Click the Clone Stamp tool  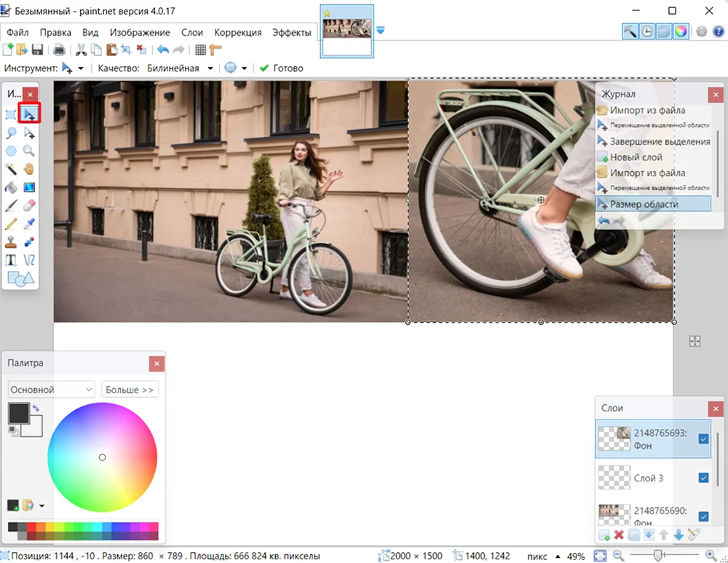[11, 242]
